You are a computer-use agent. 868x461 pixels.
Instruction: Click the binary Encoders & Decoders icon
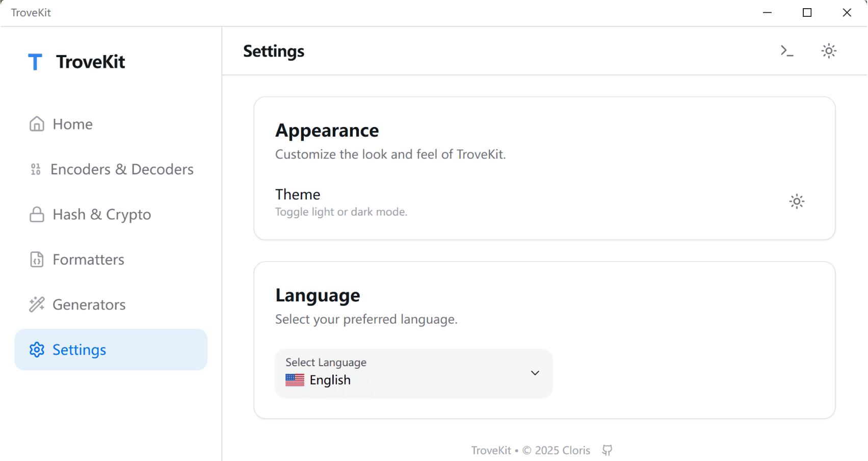tap(36, 169)
